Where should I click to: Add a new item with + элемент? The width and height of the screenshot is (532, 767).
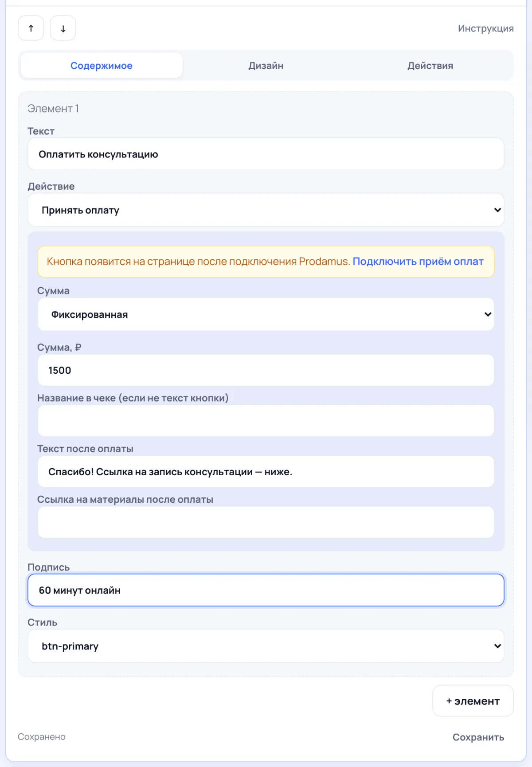click(473, 701)
